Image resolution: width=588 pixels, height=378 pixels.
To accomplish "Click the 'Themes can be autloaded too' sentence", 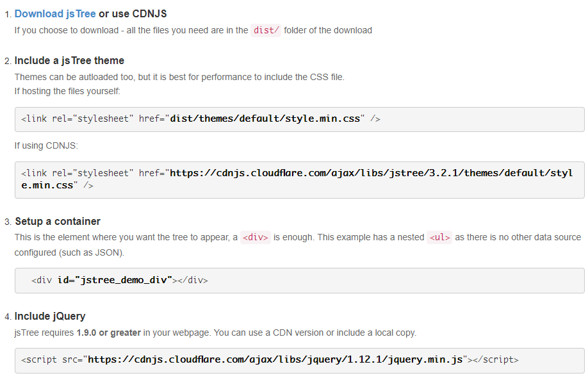I will coord(179,77).
